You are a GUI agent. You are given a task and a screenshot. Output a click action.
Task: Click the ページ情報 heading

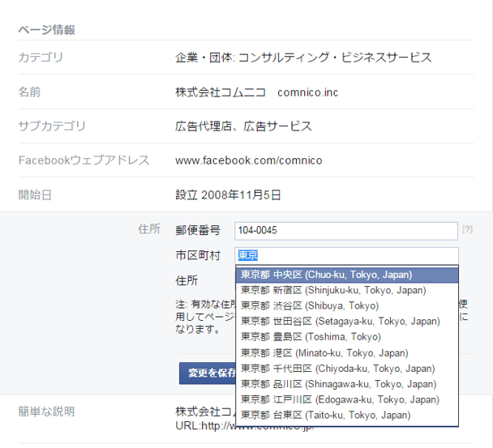(x=46, y=30)
